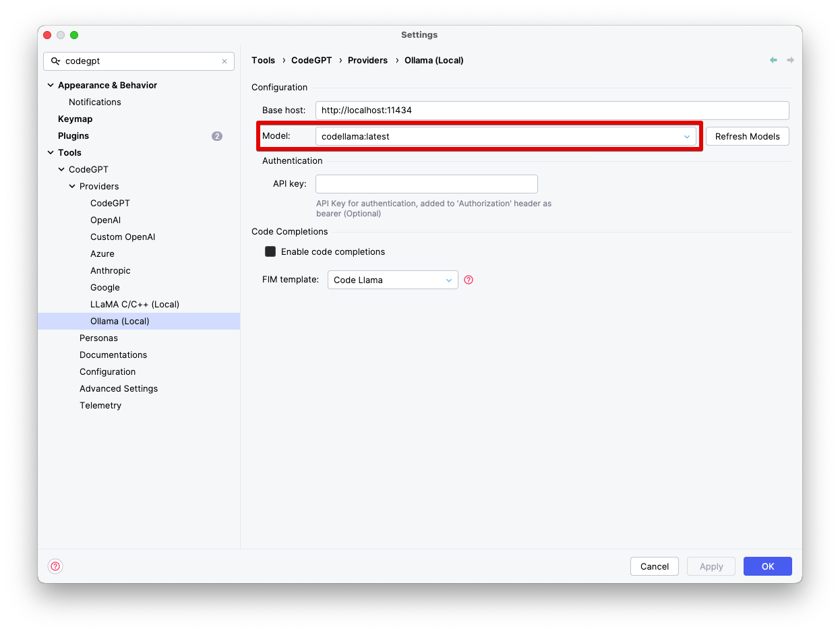This screenshot has height=633, width=840.
Task: Click Tools in the breadcrumb
Action: tap(264, 61)
